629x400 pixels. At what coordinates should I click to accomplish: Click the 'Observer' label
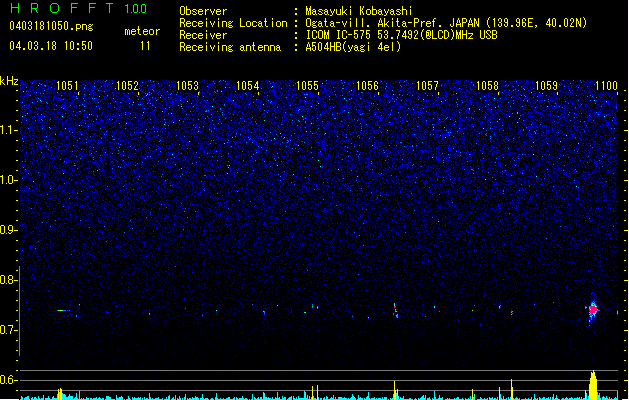[x=203, y=11]
